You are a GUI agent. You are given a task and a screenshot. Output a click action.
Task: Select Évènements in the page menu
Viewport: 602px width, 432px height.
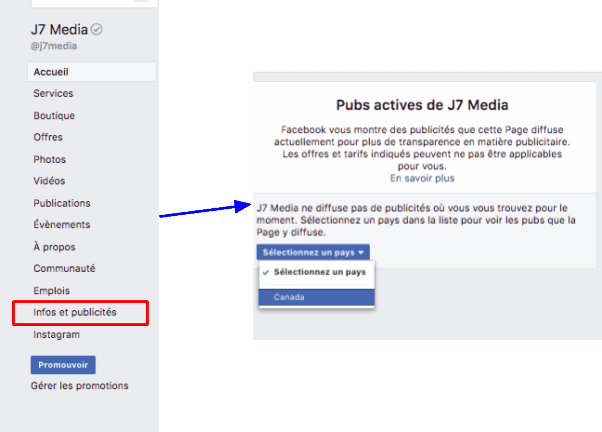click(62, 225)
